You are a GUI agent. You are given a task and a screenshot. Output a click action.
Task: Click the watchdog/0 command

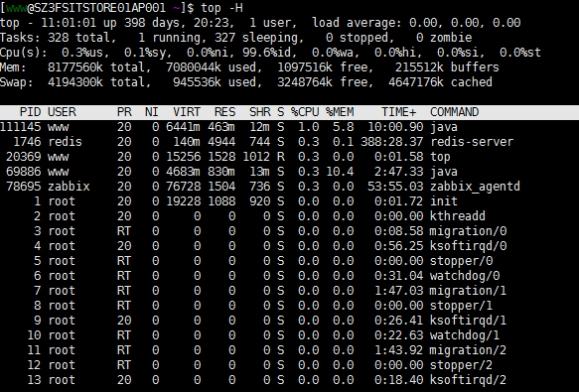click(465, 276)
